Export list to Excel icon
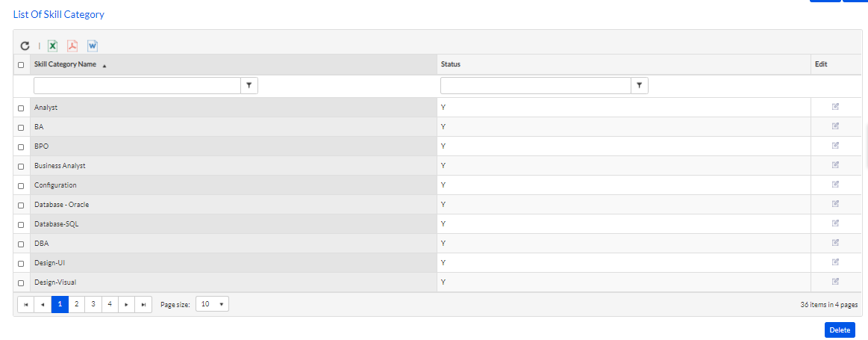Screen dimensions: 868x340 click(52, 46)
